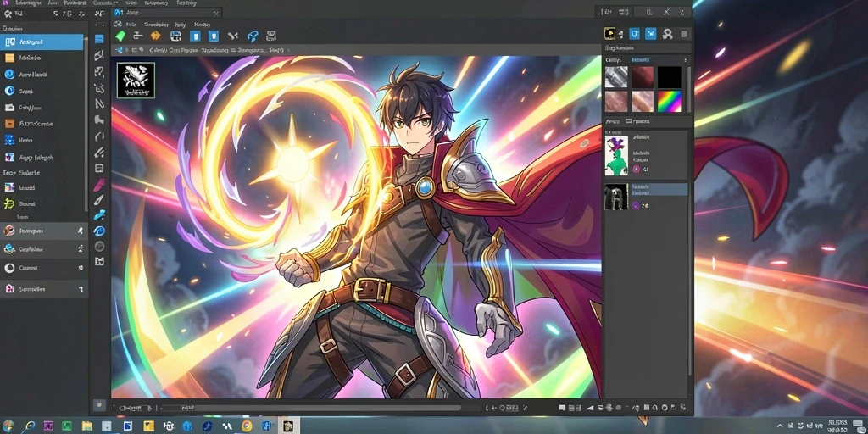Select the thin brush tool in vertical toolbar
This screenshot has width=868, height=434.
point(99,200)
